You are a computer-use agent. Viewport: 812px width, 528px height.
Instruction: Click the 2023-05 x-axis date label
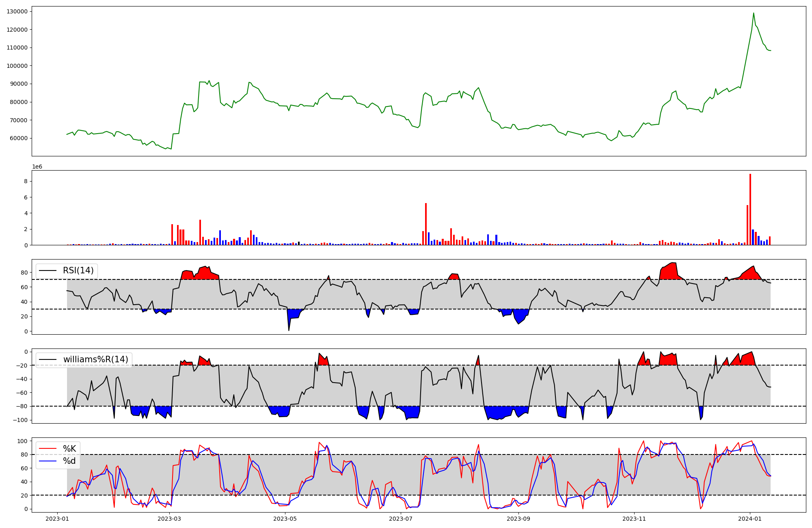coord(285,519)
